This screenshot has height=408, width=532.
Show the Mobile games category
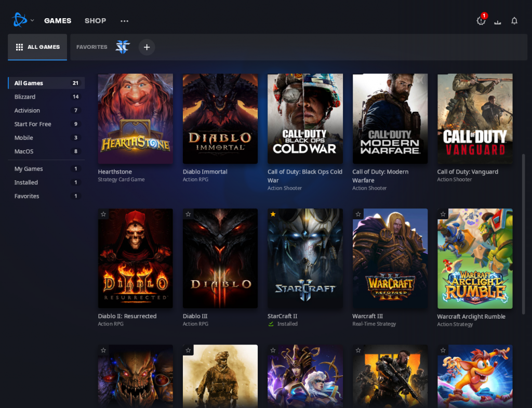tap(46, 137)
